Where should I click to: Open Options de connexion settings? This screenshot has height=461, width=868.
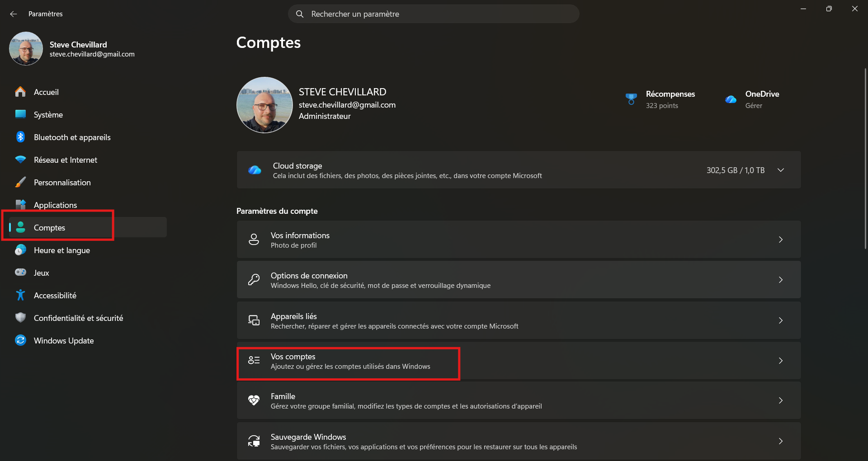519,280
